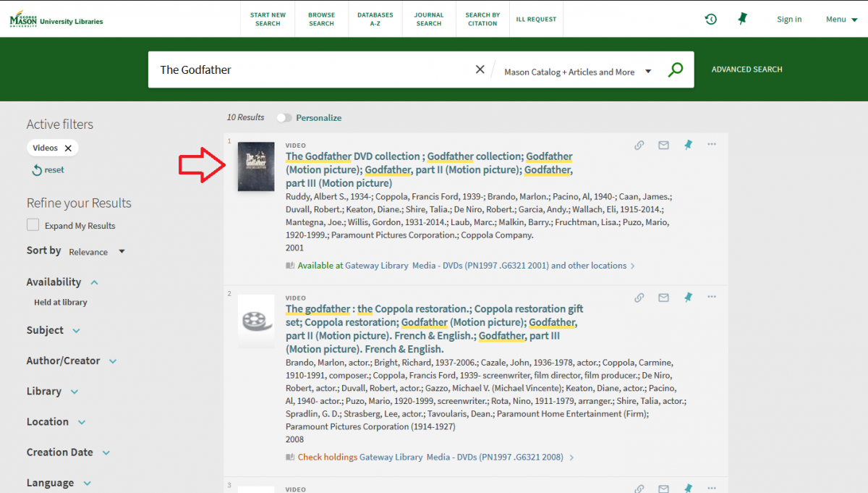Click the Godfather DVD cover thumbnail

tap(256, 167)
